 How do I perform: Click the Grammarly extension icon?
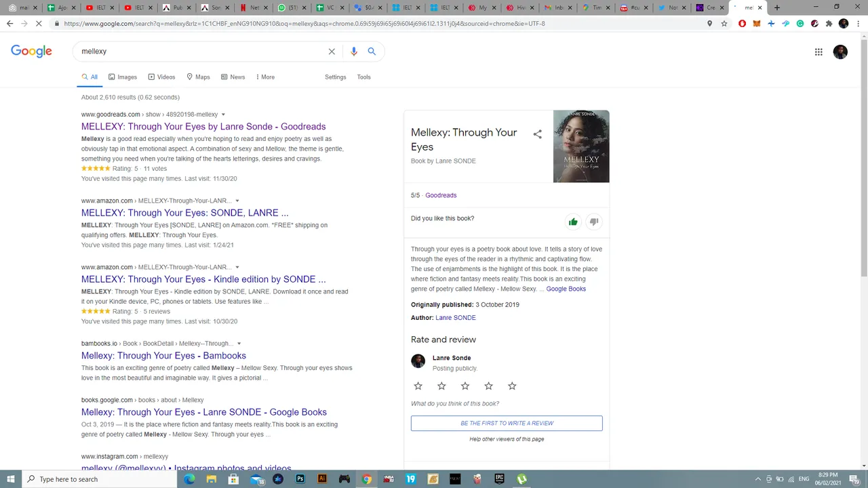click(x=800, y=23)
